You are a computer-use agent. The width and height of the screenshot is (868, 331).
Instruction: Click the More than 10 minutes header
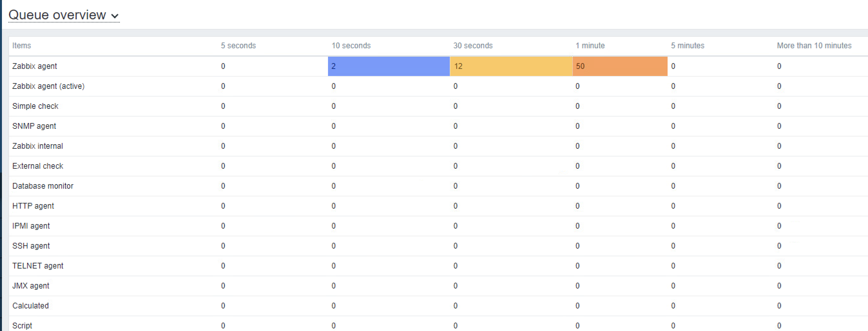814,46
